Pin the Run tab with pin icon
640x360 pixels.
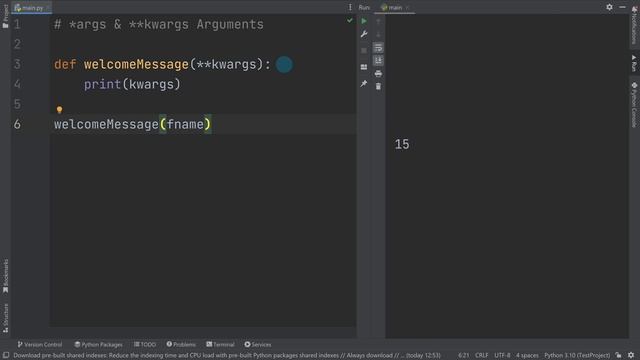tap(364, 84)
